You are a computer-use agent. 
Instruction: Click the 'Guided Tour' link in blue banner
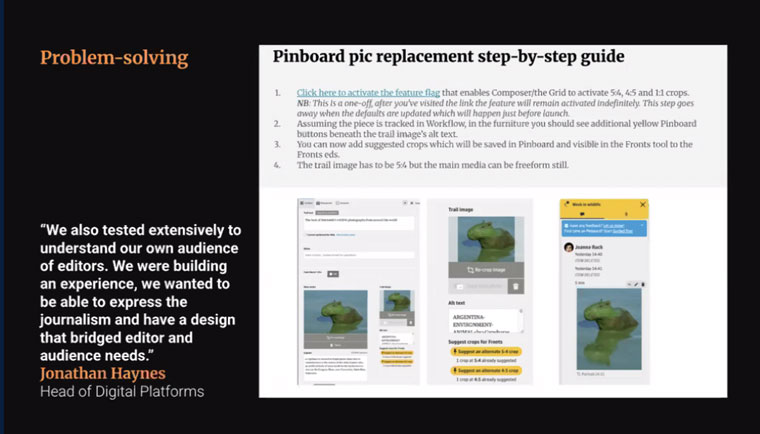pos(622,231)
